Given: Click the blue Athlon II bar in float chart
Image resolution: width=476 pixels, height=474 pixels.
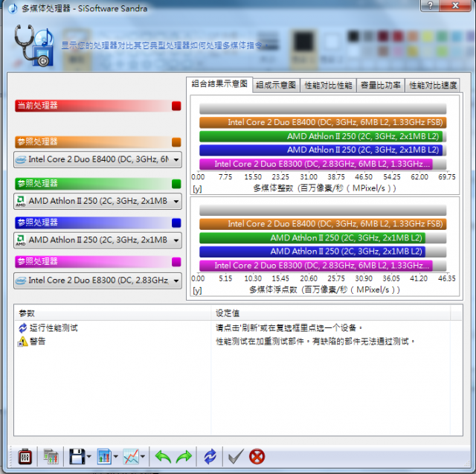Looking at the screenshot, I should click(x=312, y=252).
